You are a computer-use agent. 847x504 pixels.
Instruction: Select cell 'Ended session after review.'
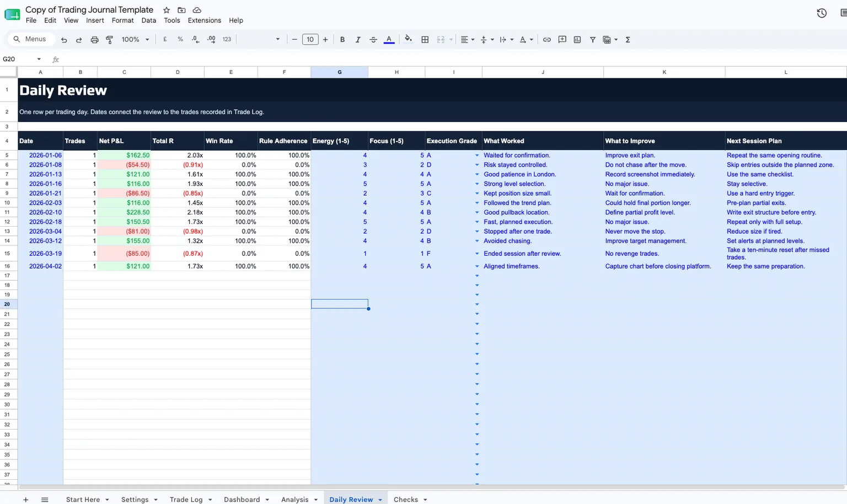click(x=543, y=254)
